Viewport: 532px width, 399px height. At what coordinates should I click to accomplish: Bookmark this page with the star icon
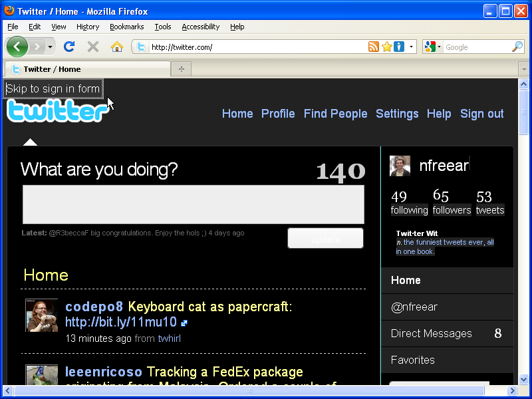pyautogui.click(x=386, y=47)
